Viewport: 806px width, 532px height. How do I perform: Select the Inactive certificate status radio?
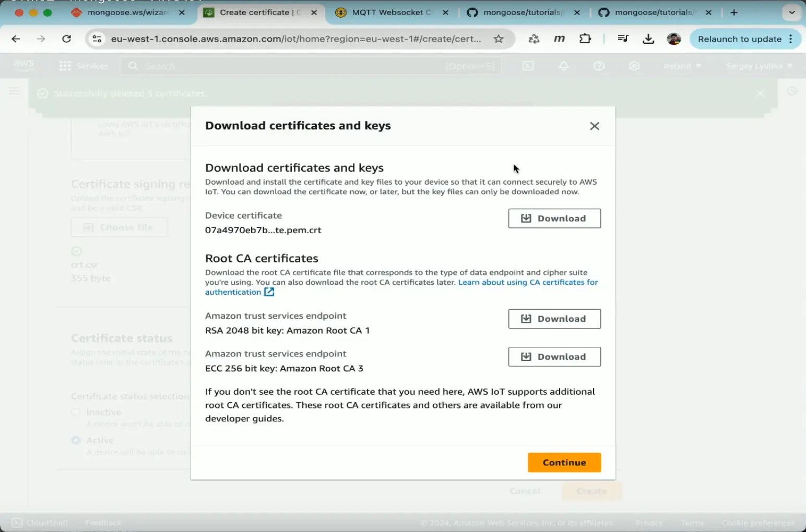[76, 412]
